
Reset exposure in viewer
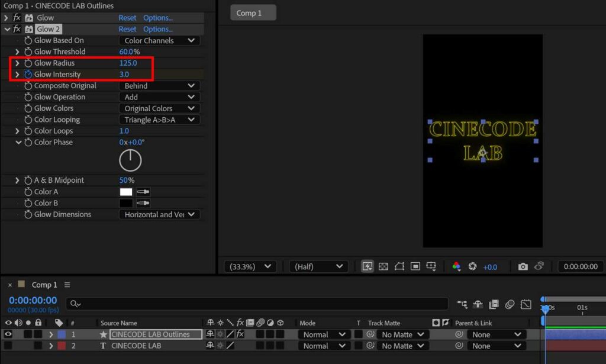point(472,266)
